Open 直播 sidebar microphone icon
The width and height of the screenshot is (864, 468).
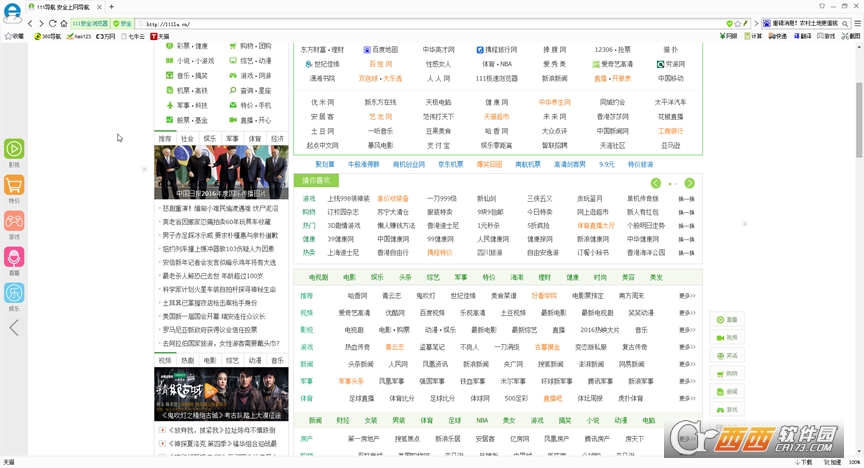tap(14, 257)
